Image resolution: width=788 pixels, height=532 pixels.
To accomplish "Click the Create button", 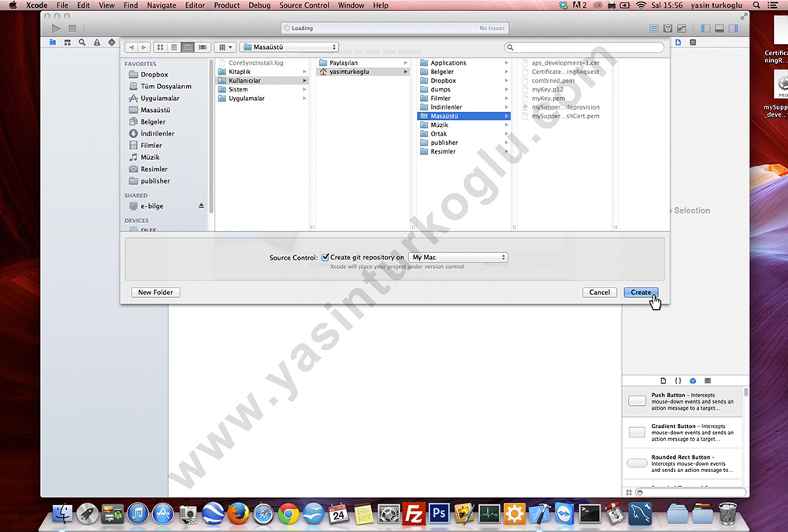I will [x=641, y=292].
